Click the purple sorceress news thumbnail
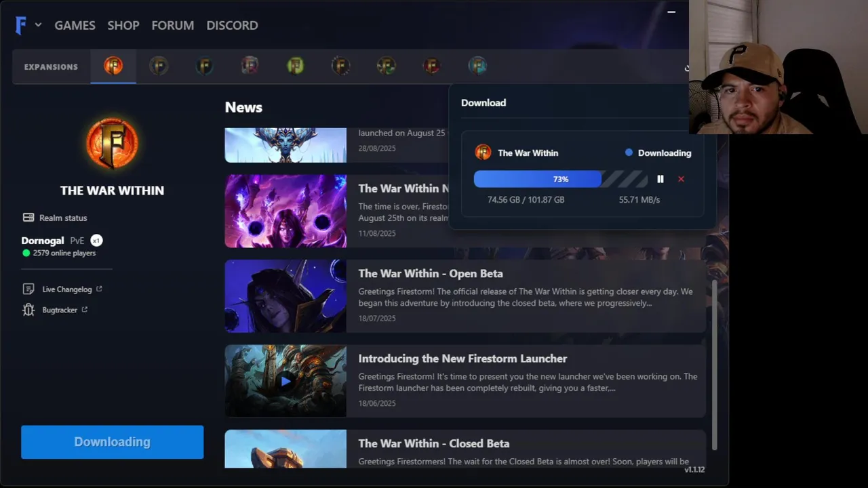Screen dimensions: 868x488 (285, 211)
